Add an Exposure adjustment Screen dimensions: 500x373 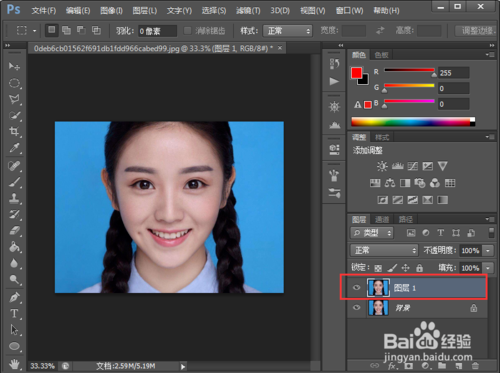coord(428,166)
